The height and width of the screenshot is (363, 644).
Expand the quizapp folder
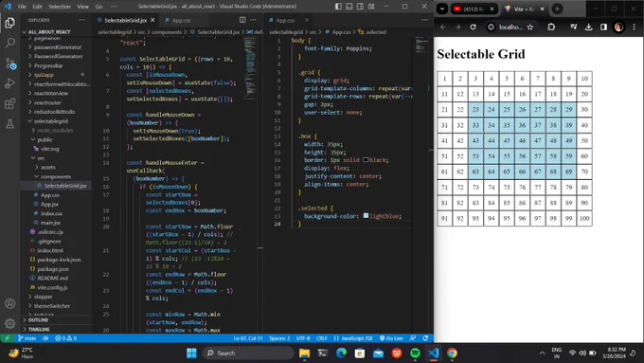(44, 75)
